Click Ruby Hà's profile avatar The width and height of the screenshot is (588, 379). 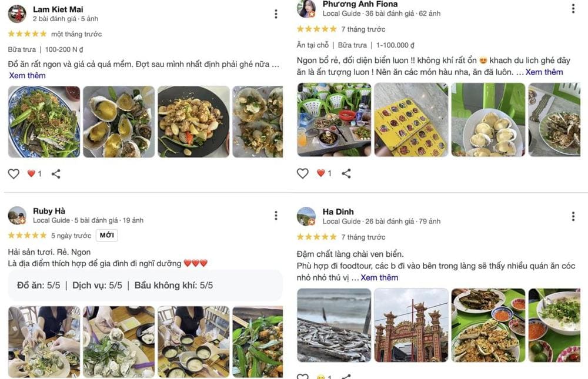click(x=17, y=216)
